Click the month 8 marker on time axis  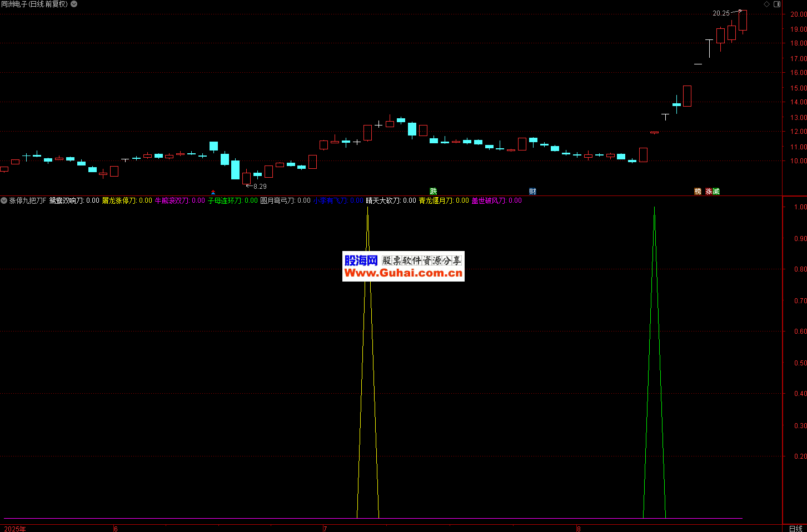tap(579, 529)
